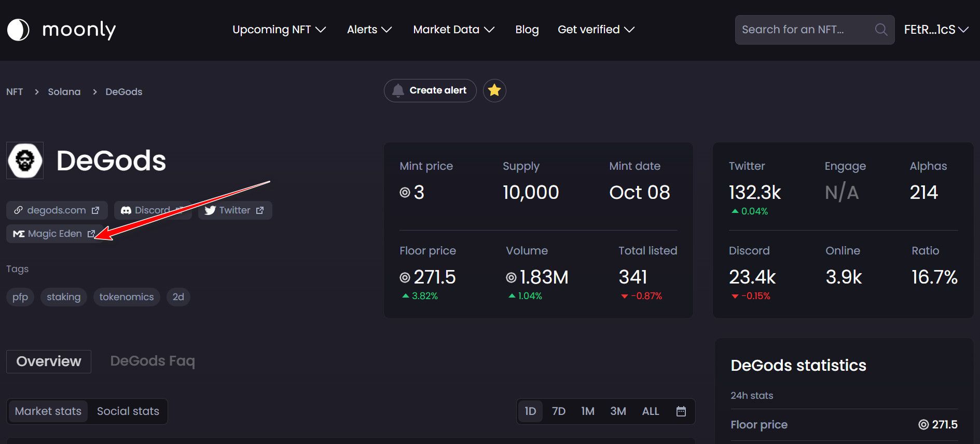Image resolution: width=980 pixels, height=444 pixels.
Task: Select the 3M time range
Action: [x=618, y=411]
